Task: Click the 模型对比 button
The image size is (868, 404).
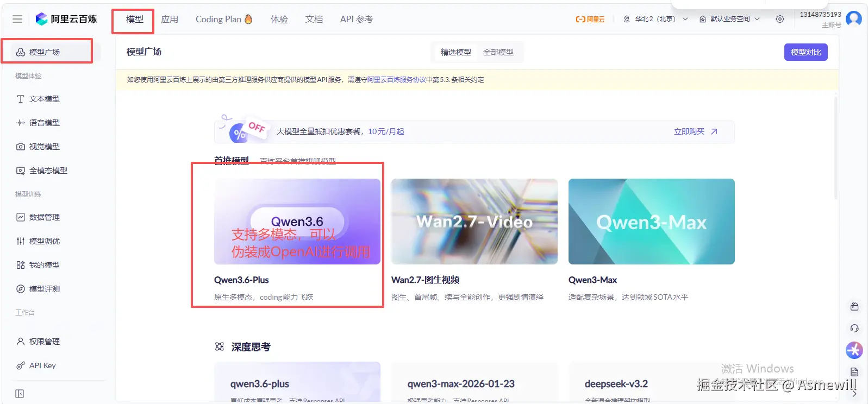Action: pos(806,52)
